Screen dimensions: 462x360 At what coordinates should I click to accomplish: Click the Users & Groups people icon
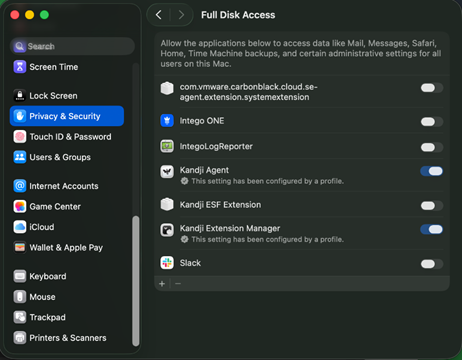click(x=20, y=157)
